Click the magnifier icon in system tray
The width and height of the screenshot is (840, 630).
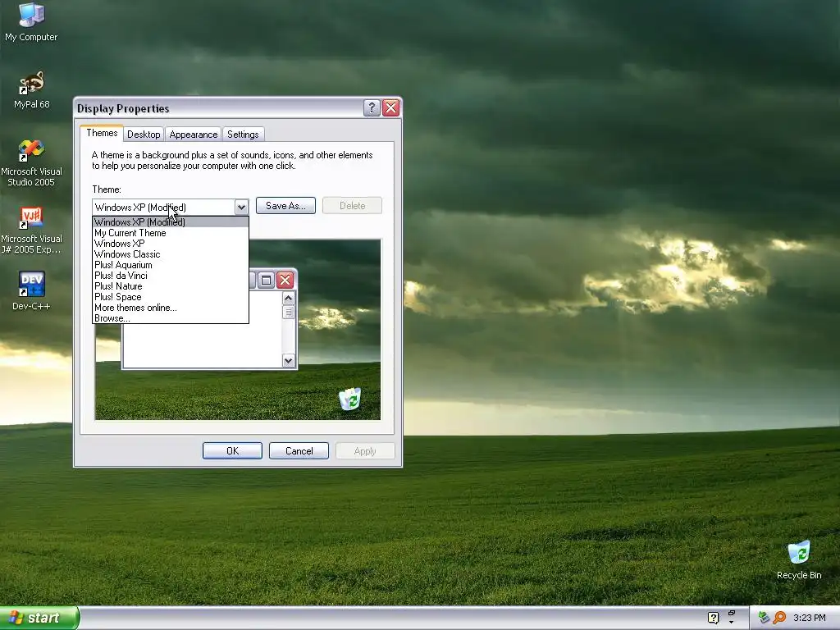click(779, 618)
